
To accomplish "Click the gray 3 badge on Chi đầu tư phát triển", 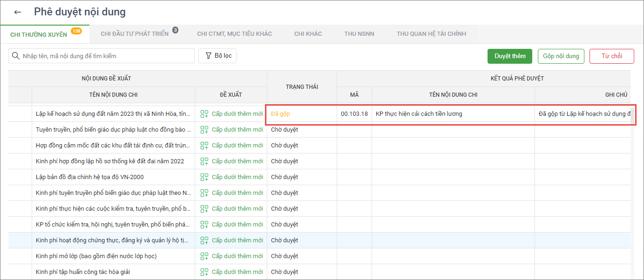I will pos(175,30).
